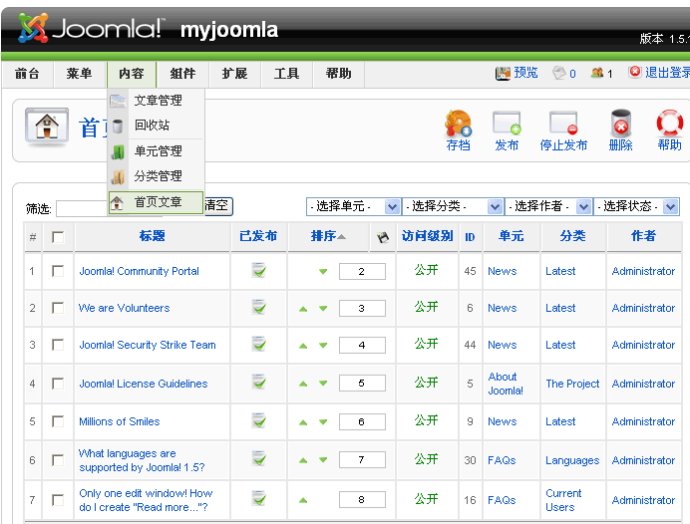Image resolution: width=690 pixels, height=524 pixels.
Task: Open the 选择单元 (Select Section) dropdown
Action: click(353, 206)
